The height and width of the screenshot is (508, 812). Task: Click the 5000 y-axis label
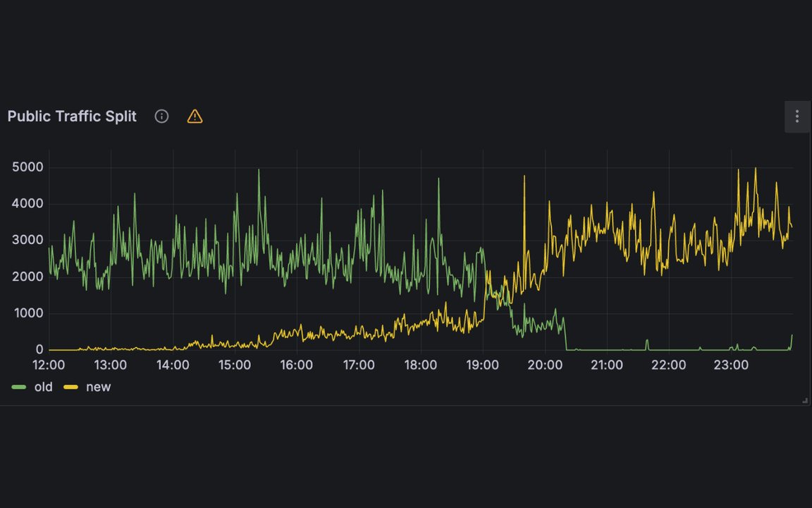click(27, 167)
